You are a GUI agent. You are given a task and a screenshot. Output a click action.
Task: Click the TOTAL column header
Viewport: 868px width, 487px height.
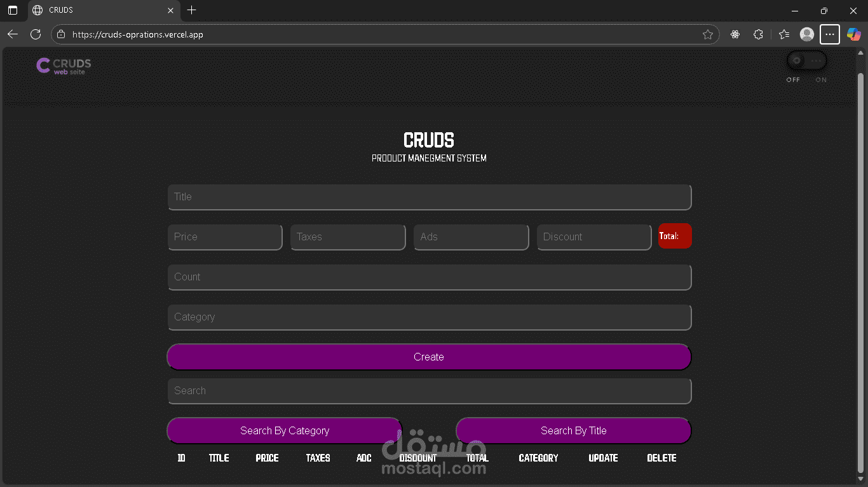[477, 458]
